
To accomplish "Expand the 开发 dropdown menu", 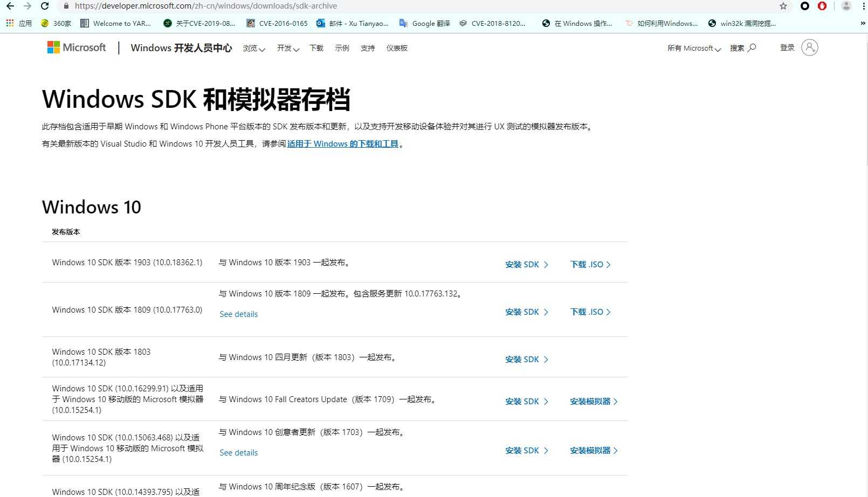I will (x=288, y=48).
